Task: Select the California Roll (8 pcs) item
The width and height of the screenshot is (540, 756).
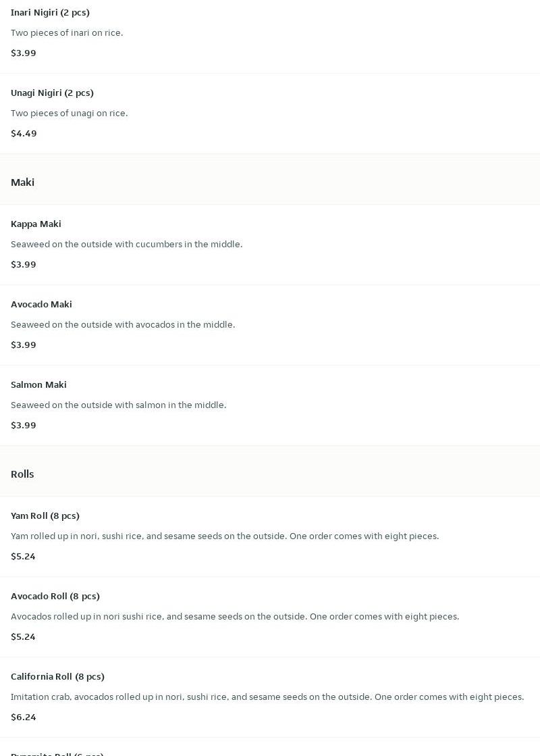Action: (x=57, y=676)
